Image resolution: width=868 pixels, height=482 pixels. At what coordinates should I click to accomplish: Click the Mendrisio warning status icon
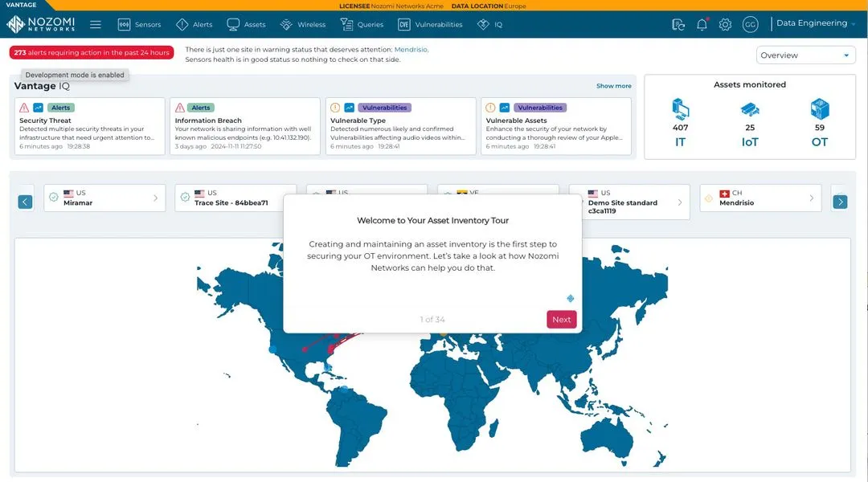click(709, 198)
